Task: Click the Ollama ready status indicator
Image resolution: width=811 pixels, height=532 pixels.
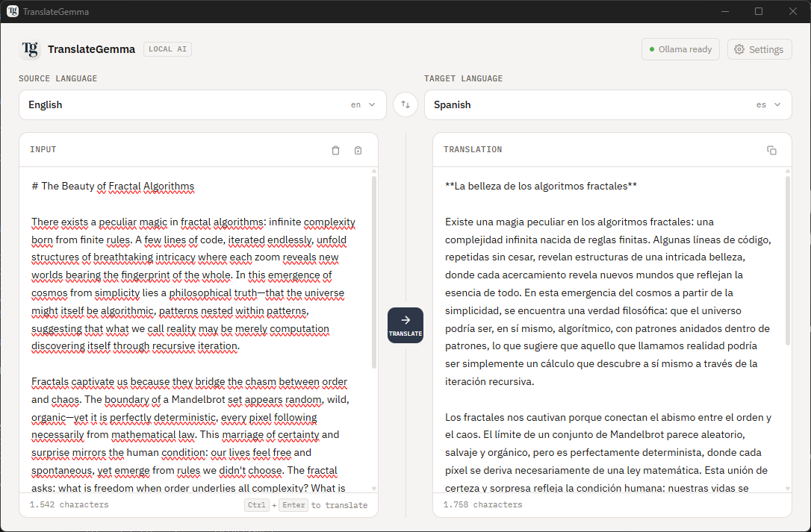Action: 680,49
